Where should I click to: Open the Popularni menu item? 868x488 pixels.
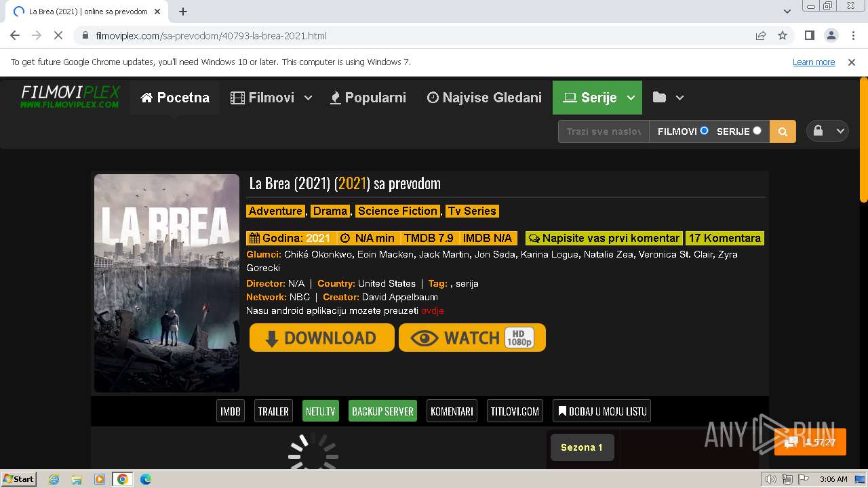pos(368,98)
